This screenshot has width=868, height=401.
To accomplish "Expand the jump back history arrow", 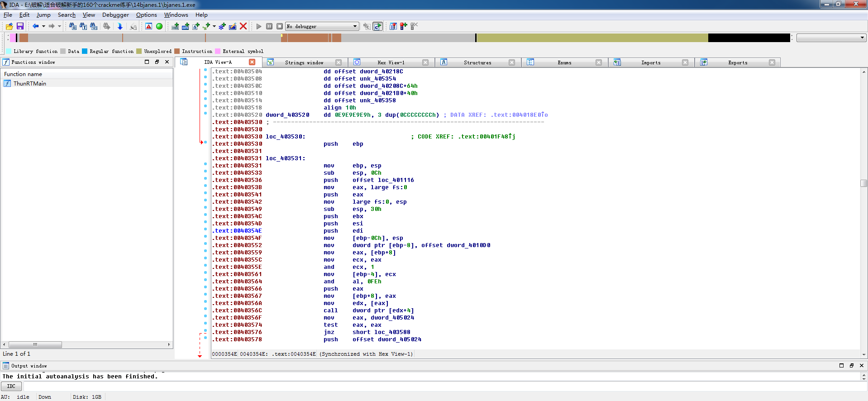I will (x=43, y=26).
